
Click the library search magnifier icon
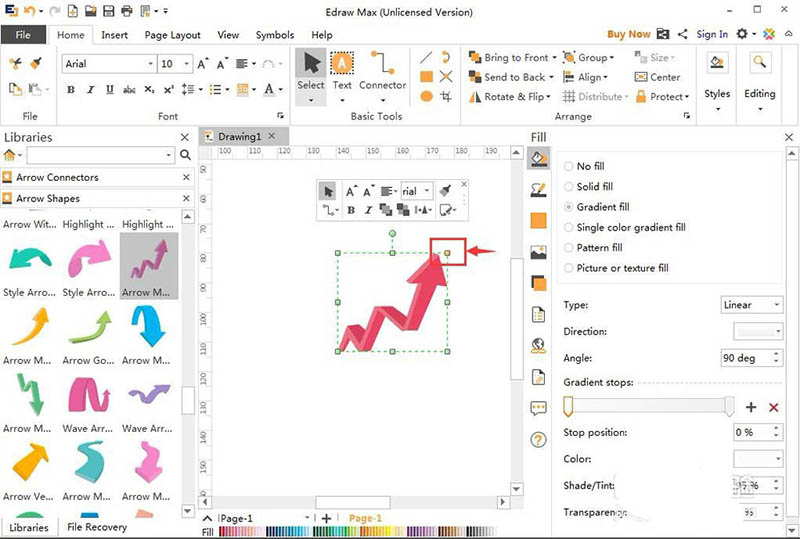[x=185, y=155]
